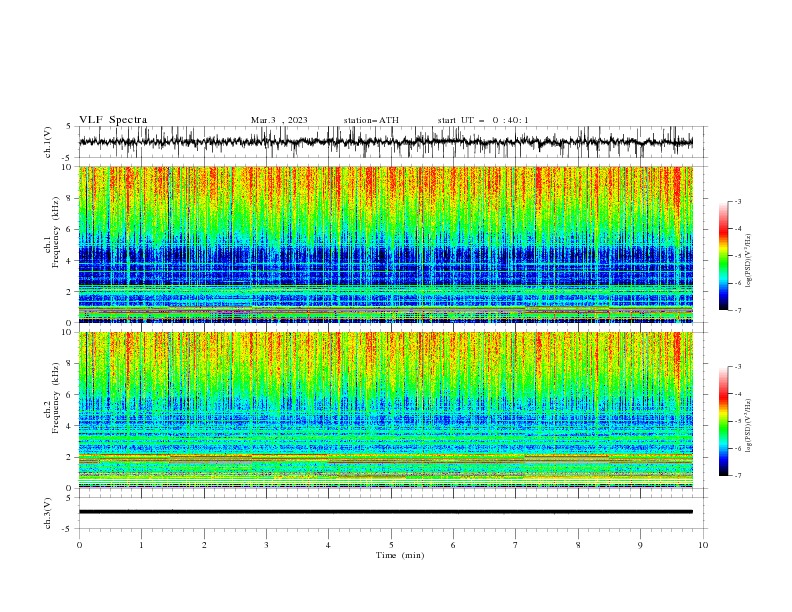Screen dimensions: 792x612
Task: Click the time axis tick label '10'
Action: (x=703, y=545)
